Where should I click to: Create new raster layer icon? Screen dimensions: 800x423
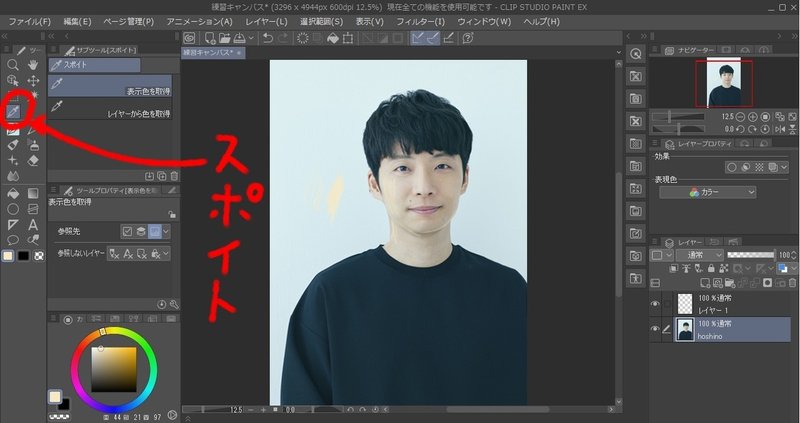pyautogui.click(x=705, y=283)
